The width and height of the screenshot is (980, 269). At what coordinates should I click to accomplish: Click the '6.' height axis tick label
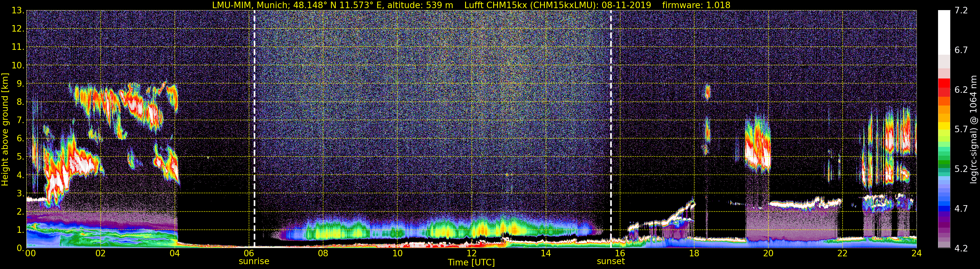[x=20, y=139]
